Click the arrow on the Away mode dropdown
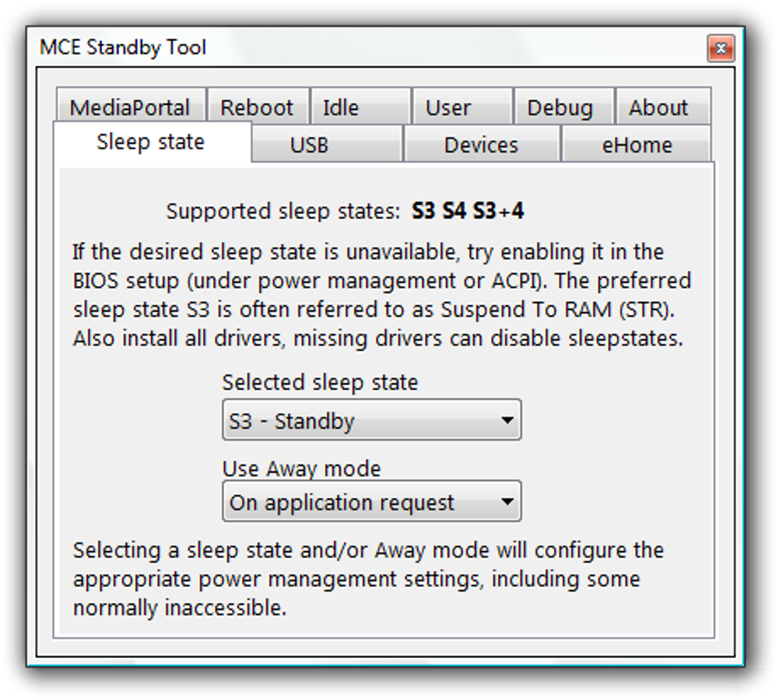 click(506, 503)
